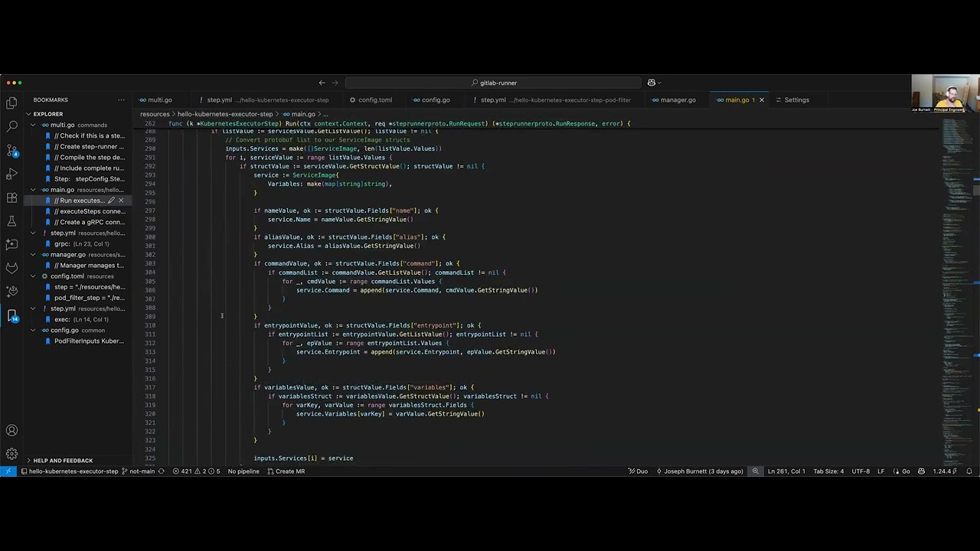Open the Extensions view icon
The height and width of the screenshot is (551, 980).
11,197
